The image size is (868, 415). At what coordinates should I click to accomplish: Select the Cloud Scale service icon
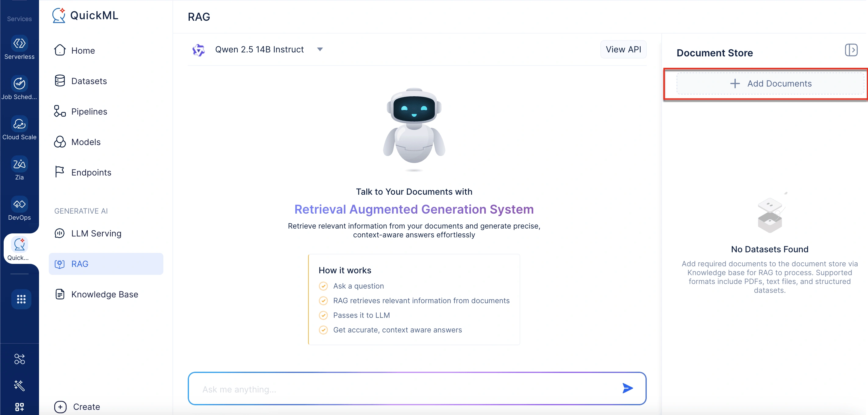(19, 124)
